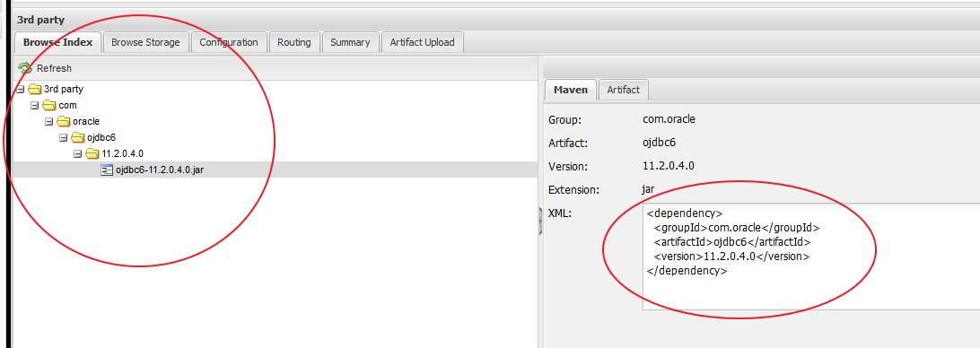Click the Version: field label
This screenshot has height=348, width=980.
click(x=568, y=167)
